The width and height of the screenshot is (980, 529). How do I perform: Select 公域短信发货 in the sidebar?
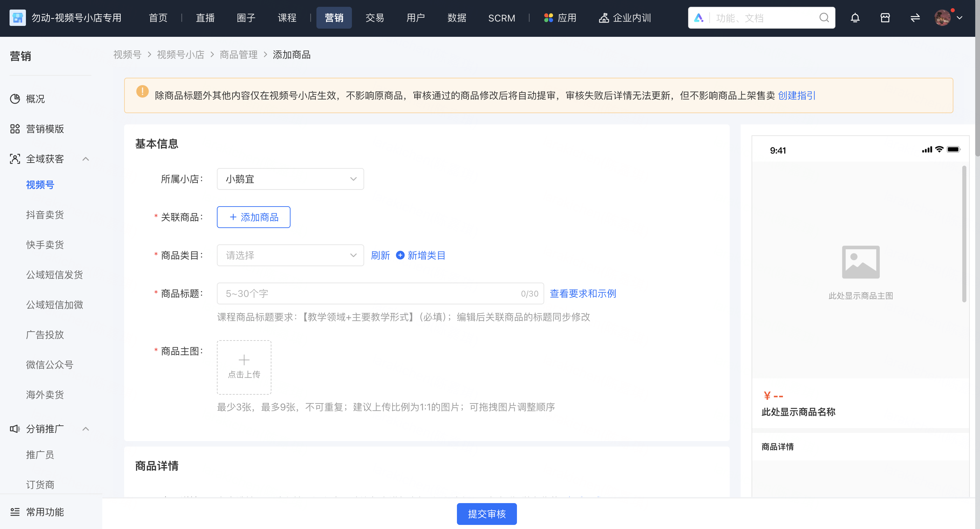click(55, 275)
